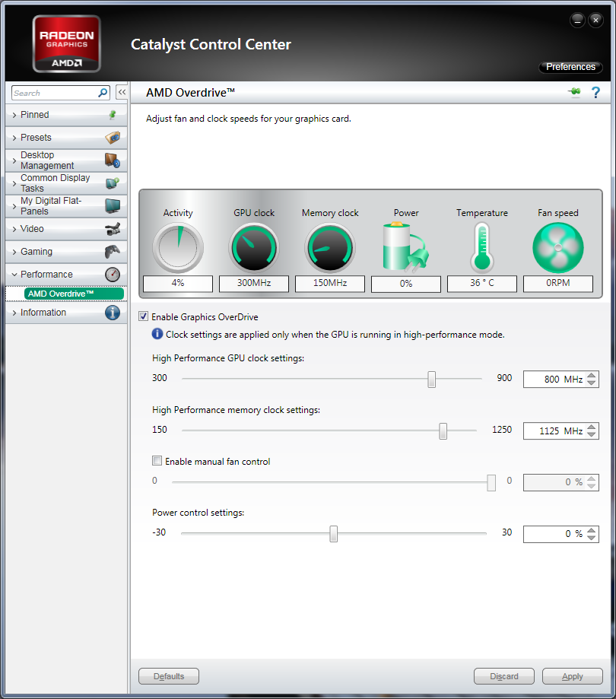
Task: Increase power control percent with up arrow
Action: (x=592, y=530)
